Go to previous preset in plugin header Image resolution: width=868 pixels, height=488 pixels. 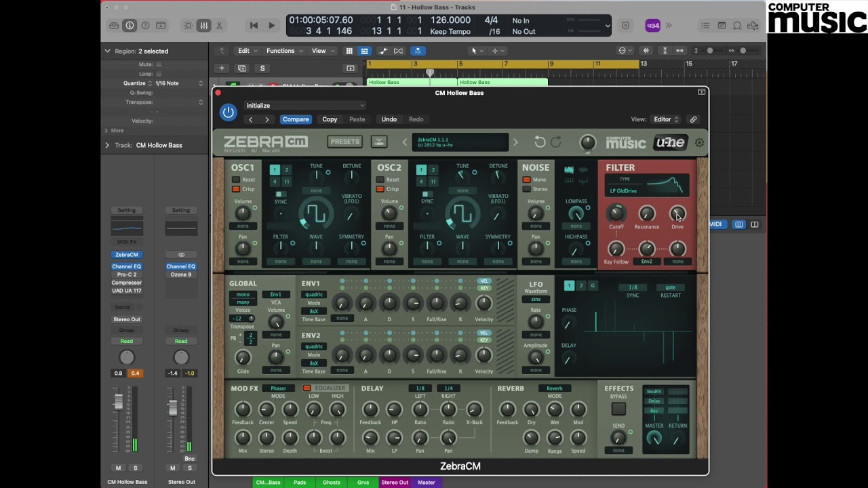[x=251, y=119]
